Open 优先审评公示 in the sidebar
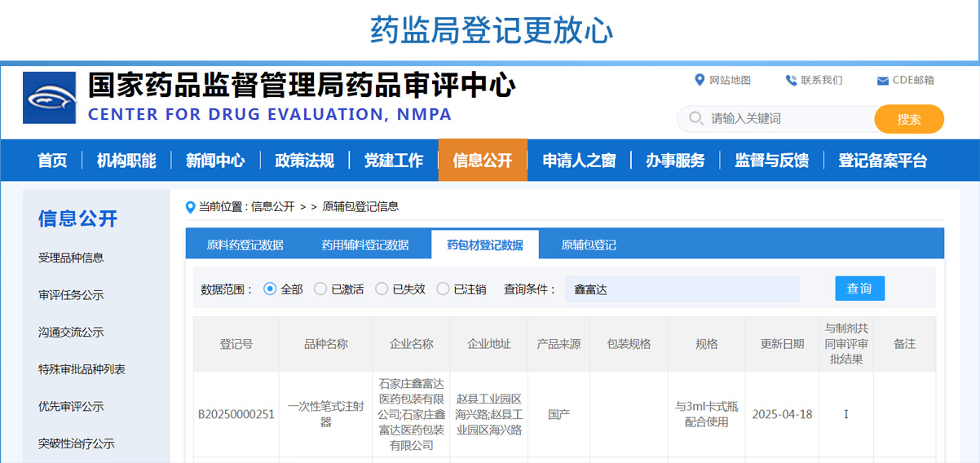 pyautogui.click(x=71, y=407)
